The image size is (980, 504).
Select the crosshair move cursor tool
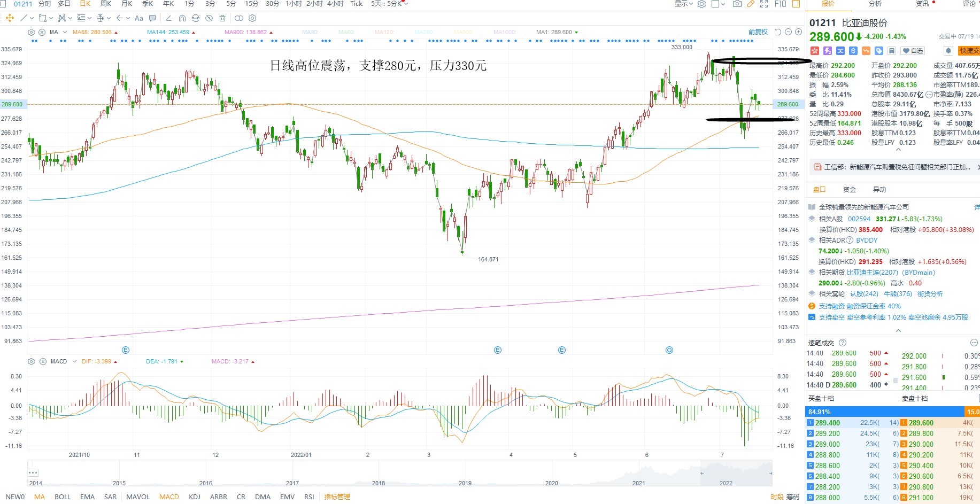pyautogui.click(x=10, y=18)
